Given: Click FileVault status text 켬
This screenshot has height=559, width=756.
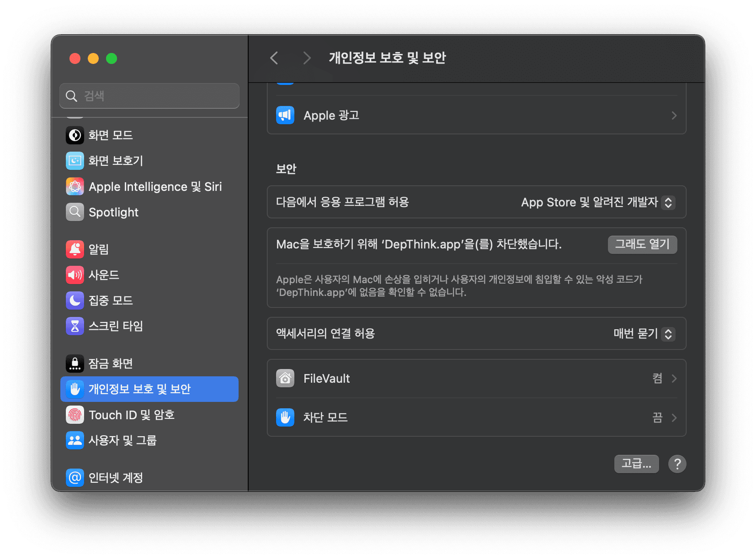Looking at the screenshot, I should pos(657,378).
